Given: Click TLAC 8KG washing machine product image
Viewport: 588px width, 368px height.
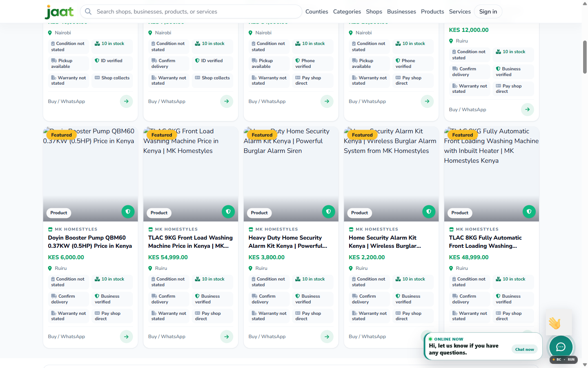Looking at the screenshot, I should 491,174.
